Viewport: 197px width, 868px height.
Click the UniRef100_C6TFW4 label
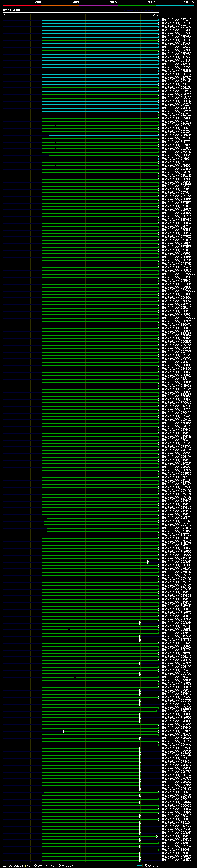point(177,60)
